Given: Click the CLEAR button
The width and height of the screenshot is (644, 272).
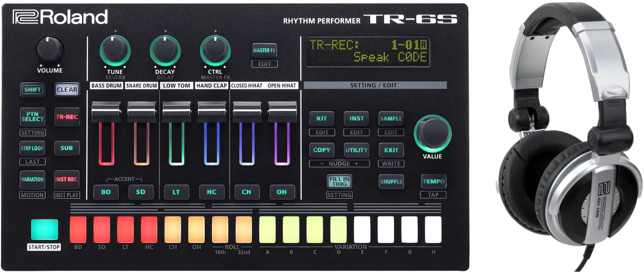Looking at the screenshot, I should (67, 90).
